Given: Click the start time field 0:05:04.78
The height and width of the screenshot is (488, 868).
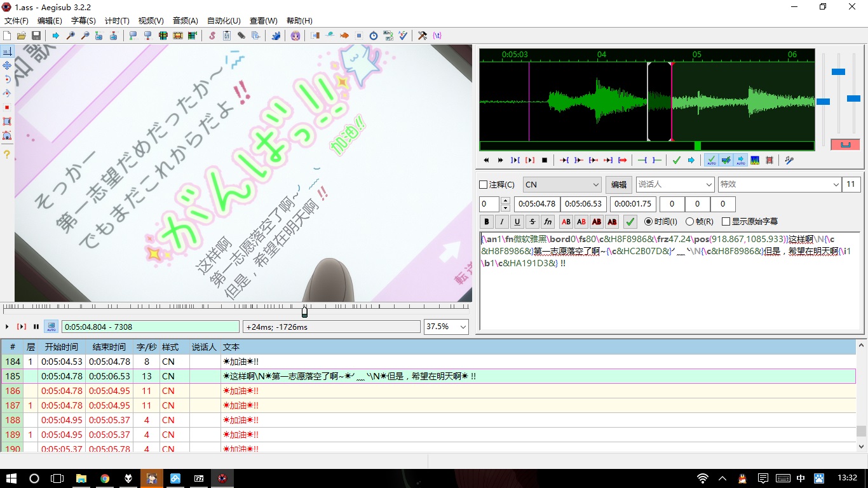Looking at the screenshot, I should click(x=536, y=204).
